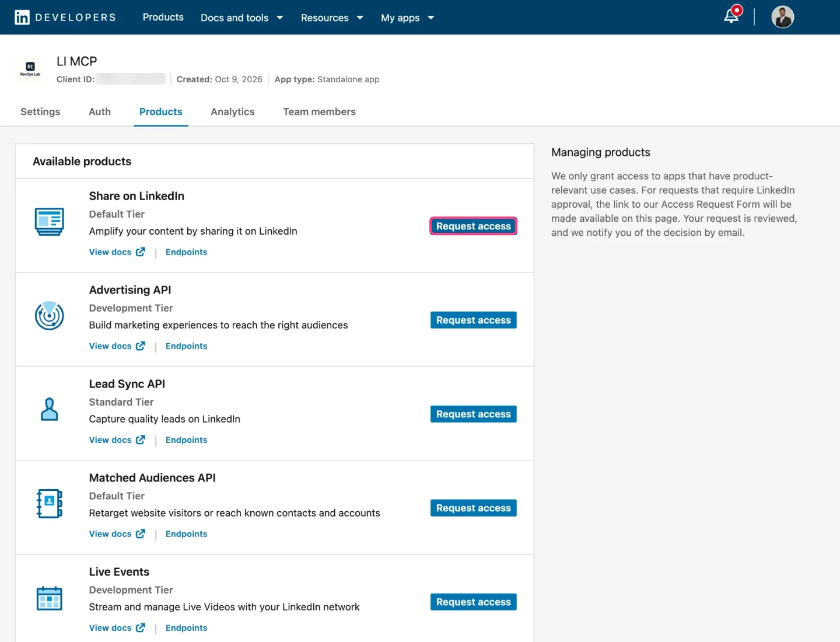Click the LI MCP app logo
840x642 pixels.
pos(30,69)
